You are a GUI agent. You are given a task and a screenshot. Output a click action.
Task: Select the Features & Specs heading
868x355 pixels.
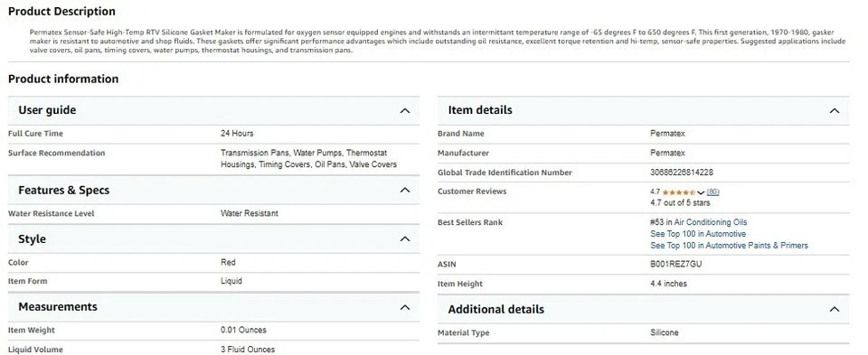(x=63, y=191)
